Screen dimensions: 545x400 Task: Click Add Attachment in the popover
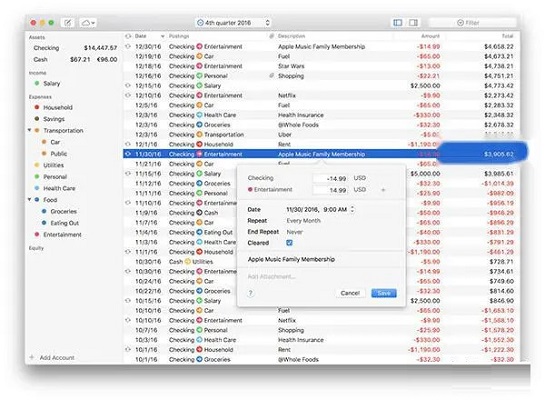pos(271,277)
